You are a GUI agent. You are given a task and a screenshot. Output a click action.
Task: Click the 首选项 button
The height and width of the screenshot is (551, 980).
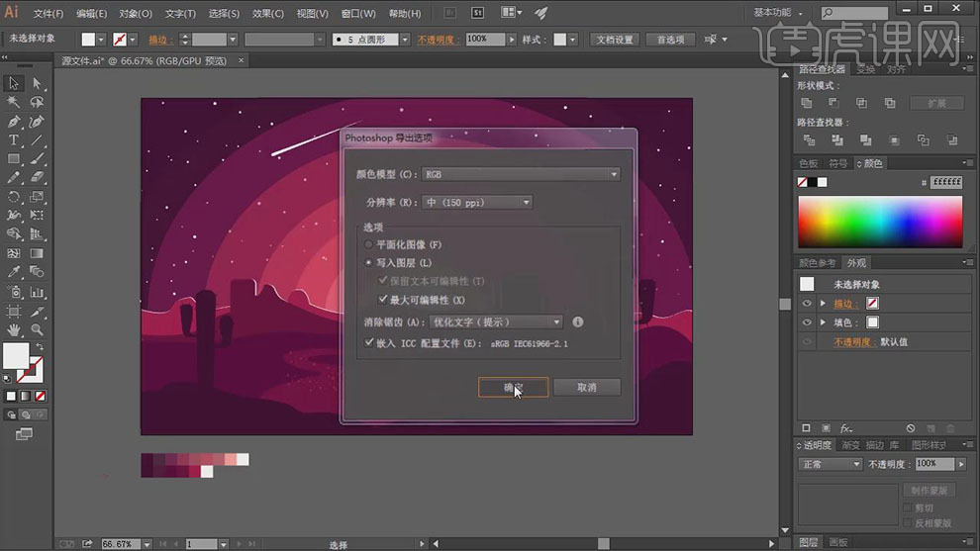(670, 40)
